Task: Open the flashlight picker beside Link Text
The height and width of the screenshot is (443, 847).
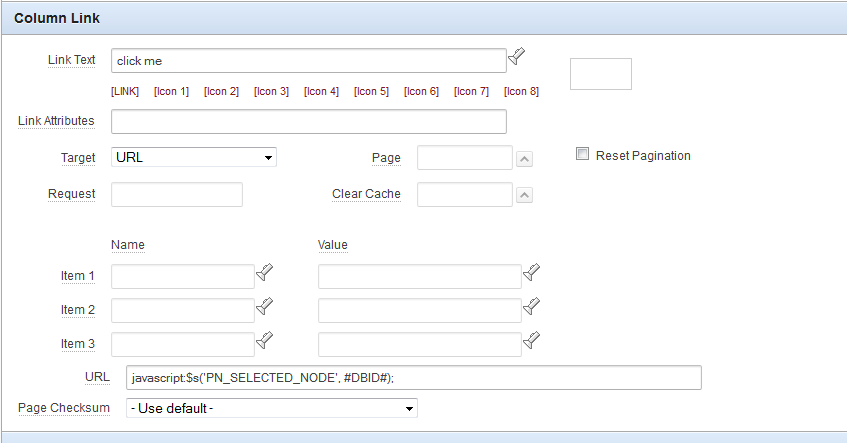Action: [x=516, y=56]
